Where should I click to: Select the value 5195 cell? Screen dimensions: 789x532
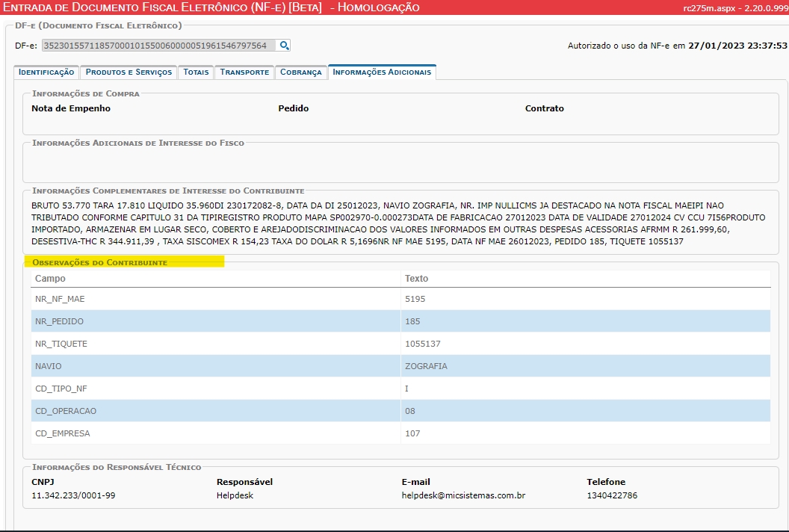click(x=586, y=299)
